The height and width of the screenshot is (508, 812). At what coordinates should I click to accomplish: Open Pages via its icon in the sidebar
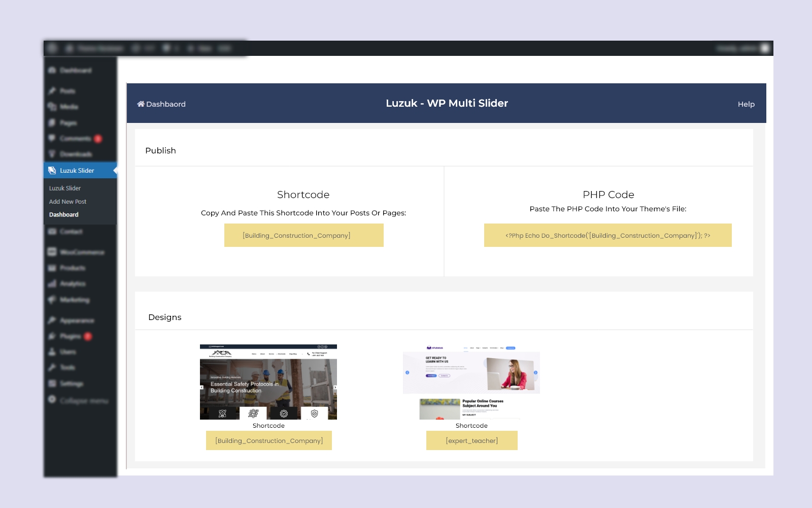coord(52,123)
